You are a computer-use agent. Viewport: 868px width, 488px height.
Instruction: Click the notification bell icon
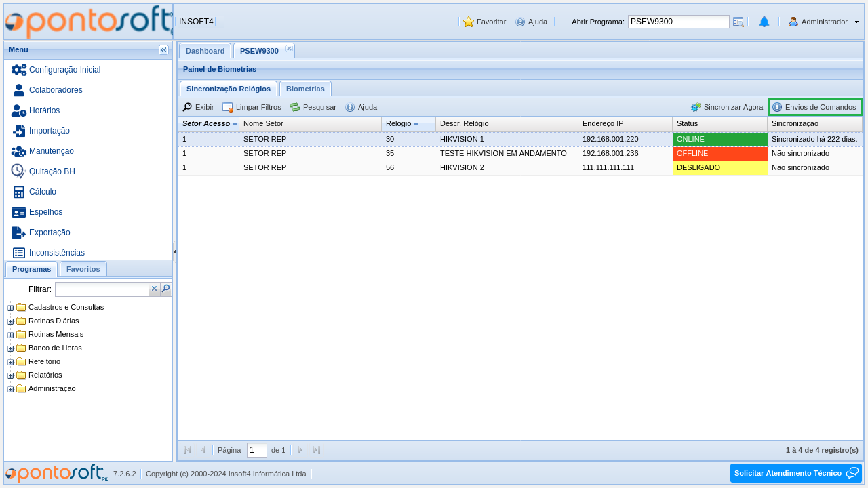pos(764,22)
